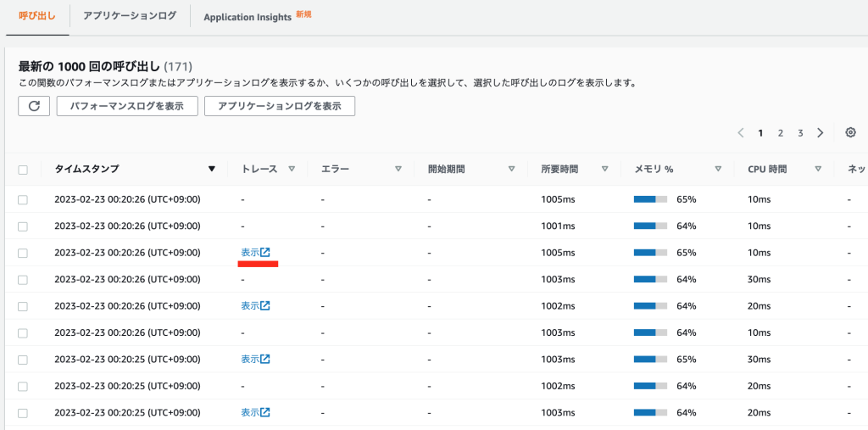The height and width of the screenshot is (430, 868).
Task: Open 表示 trace link in the 1005ms row
Action: tap(255, 252)
